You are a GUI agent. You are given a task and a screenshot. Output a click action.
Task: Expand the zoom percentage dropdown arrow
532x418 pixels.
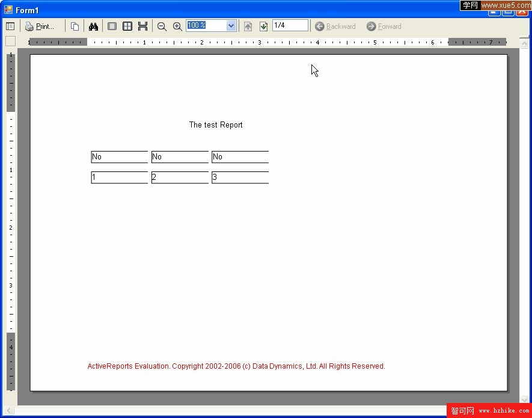(x=231, y=25)
